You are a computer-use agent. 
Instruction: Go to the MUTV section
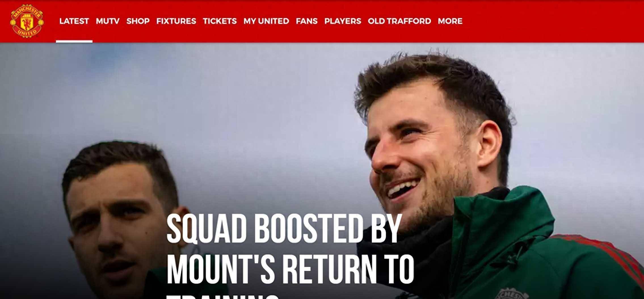pos(108,21)
